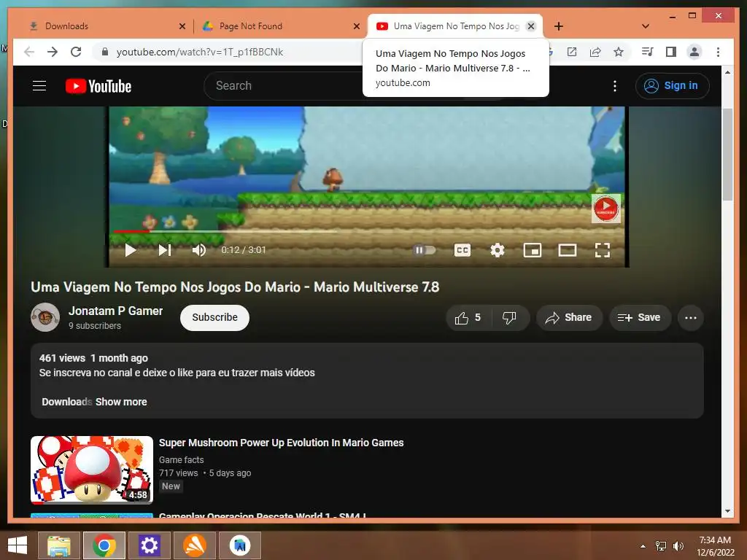Open the taskbar clock and date
Screen dimensions: 747x560
point(715,546)
